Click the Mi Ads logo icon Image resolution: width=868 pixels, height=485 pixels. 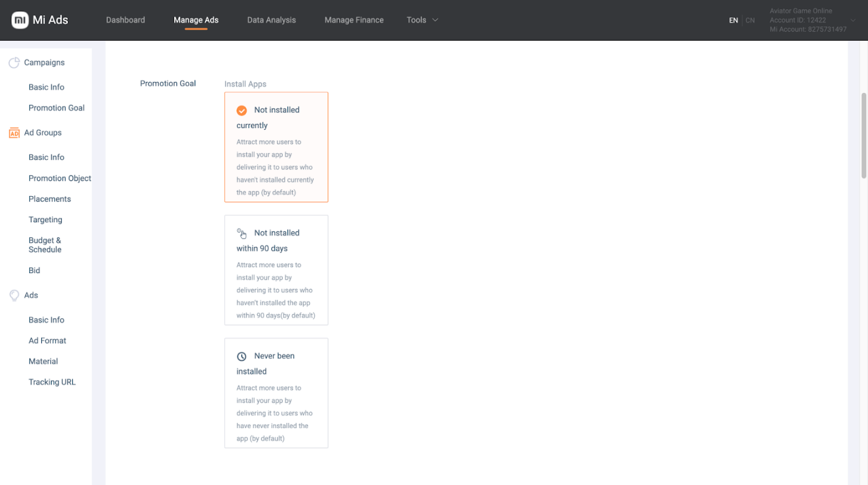point(20,20)
